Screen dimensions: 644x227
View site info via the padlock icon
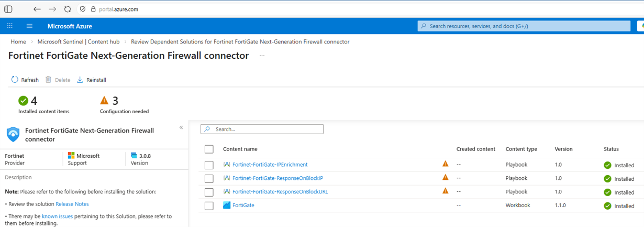coord(93,9)
